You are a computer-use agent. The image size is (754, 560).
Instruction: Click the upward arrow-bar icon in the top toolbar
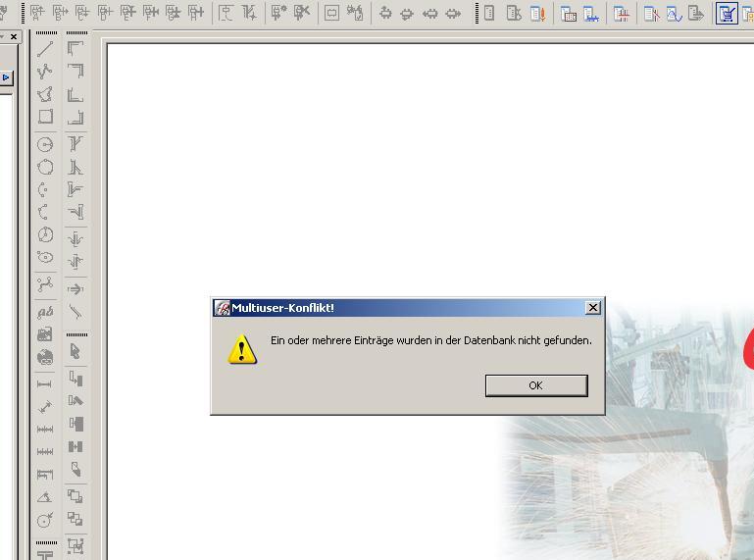pyautogui.click(x=385, y=14)
